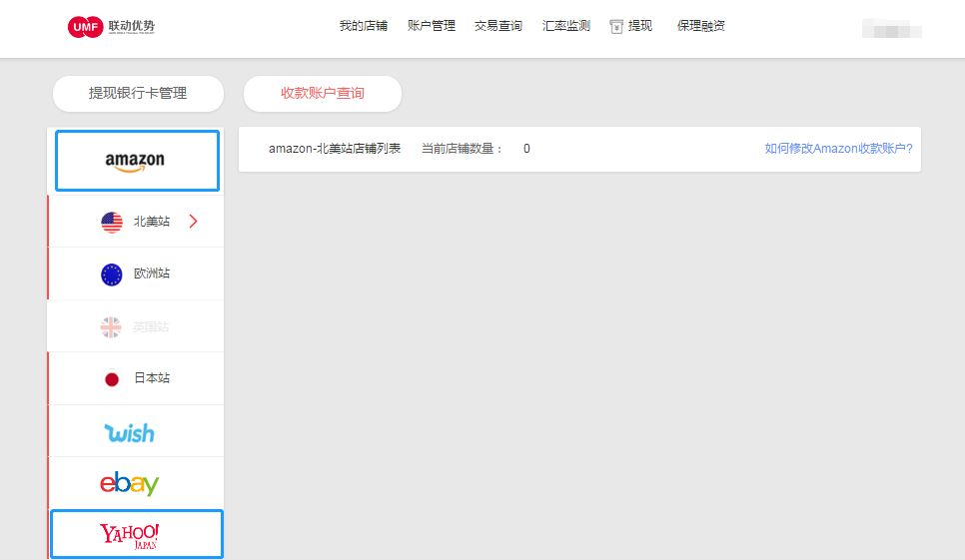Open 我的店铺 menu
Viewport: 965px width, 560px height.
click(363, 26)
